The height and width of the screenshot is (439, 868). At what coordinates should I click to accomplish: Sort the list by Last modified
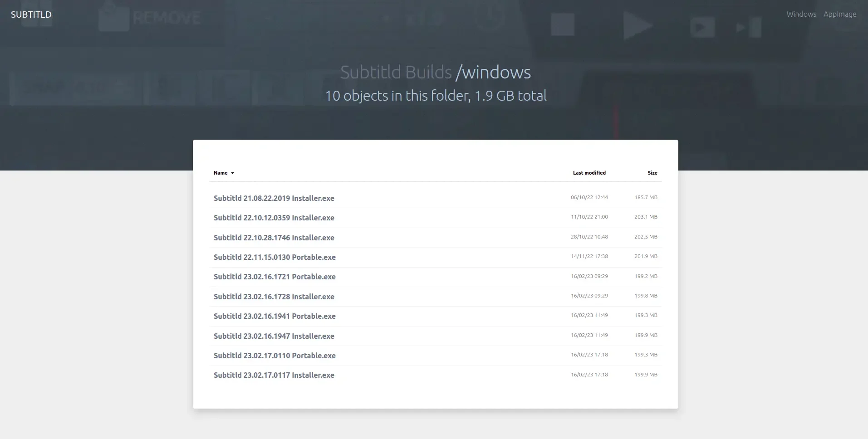click(x=589, y=173)
